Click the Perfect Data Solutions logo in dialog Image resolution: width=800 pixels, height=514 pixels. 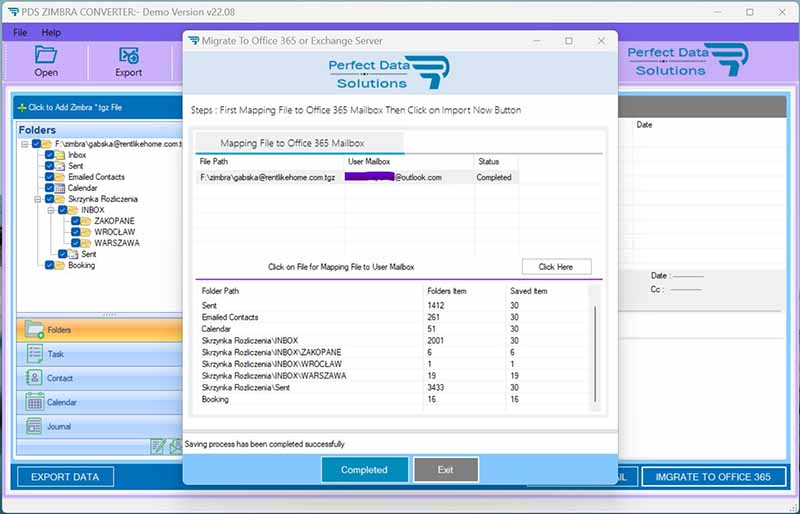[389, 73]
